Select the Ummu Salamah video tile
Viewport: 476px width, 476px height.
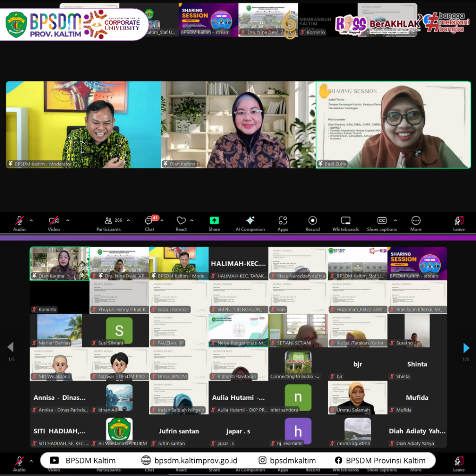[357, 397]
